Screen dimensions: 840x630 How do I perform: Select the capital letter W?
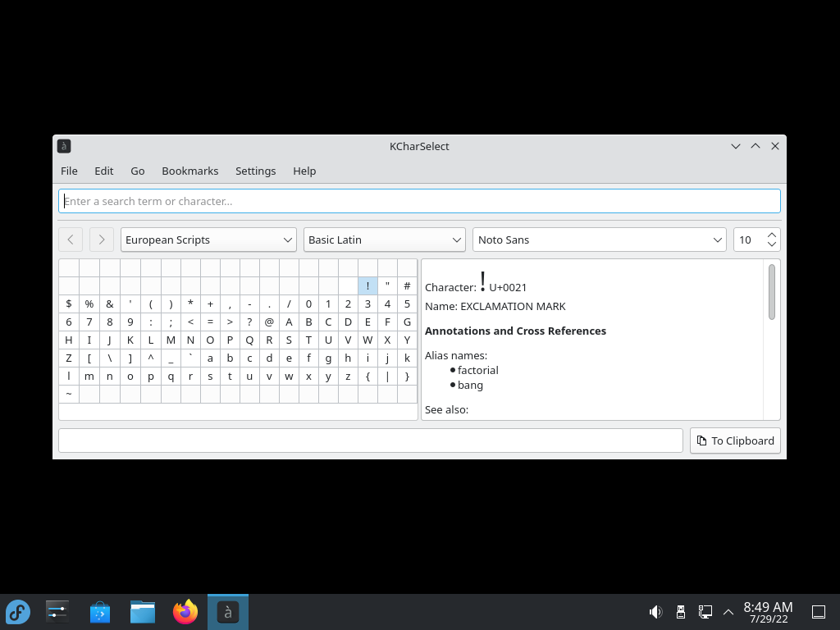(x=367, y=340)
